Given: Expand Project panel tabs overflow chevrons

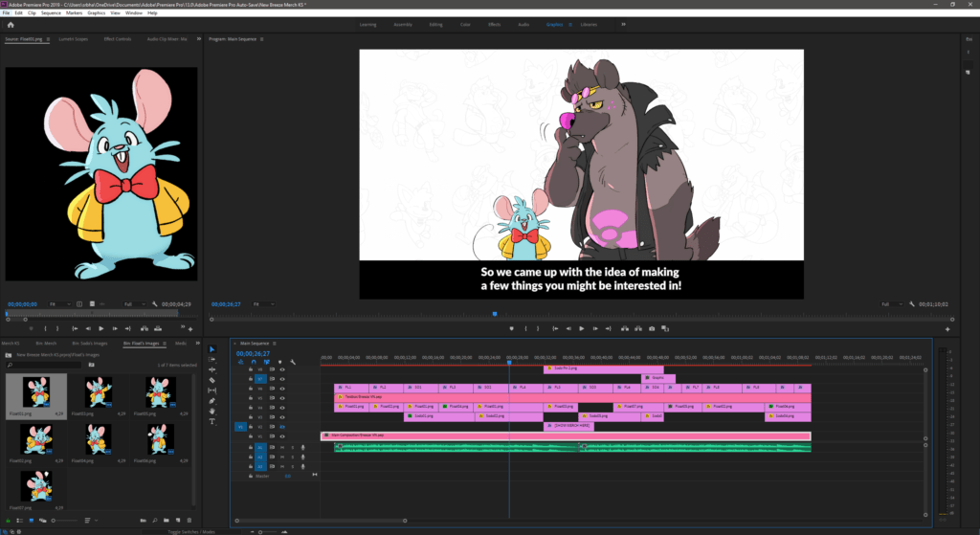Looking at the screenshot, I should point(197,344).
